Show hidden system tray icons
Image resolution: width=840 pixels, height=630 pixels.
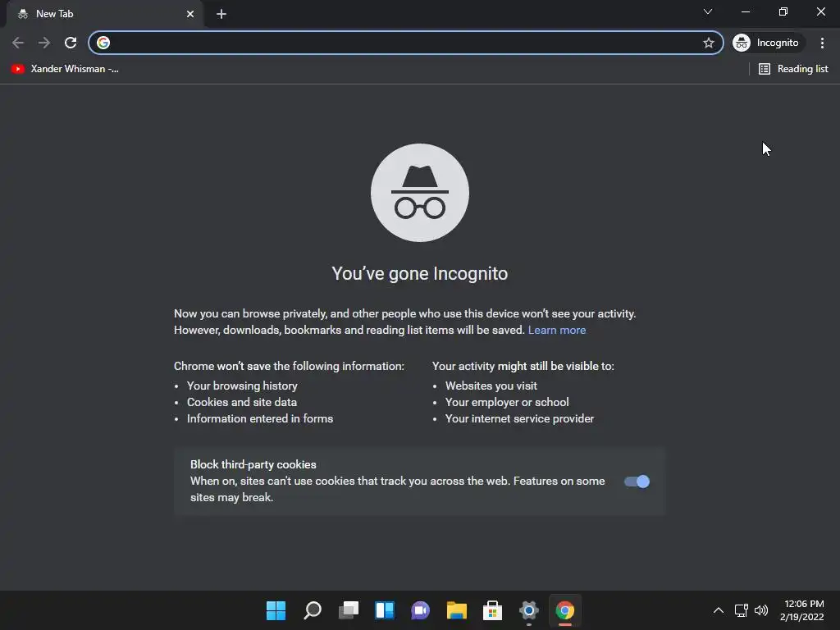coord(719,610)
